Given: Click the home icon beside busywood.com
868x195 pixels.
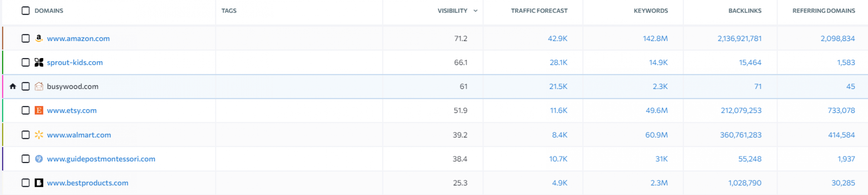Looking at the screenshot, I should click(13, 86).
